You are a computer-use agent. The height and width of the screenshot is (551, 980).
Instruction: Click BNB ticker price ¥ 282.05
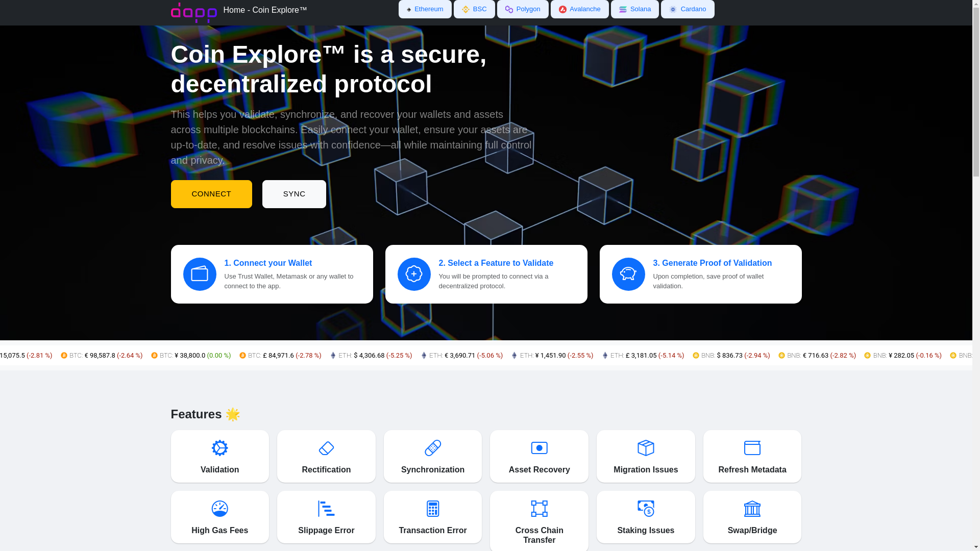point(901,356)
